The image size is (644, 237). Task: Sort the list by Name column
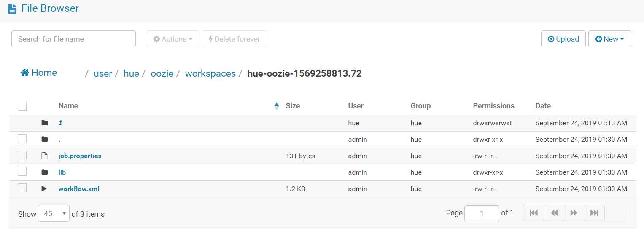pos(68,106)
